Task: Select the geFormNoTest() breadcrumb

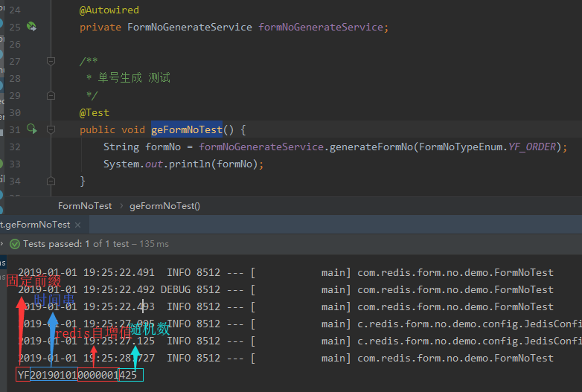Action: (x=164, y=206)
